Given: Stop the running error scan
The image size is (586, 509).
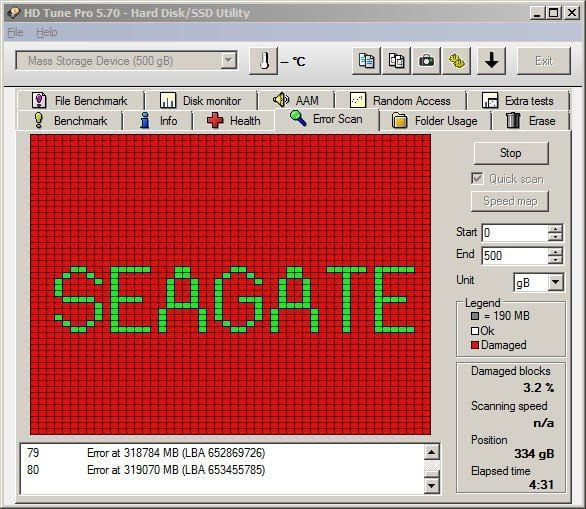Looking at the screenshot, I should point(511,153).
